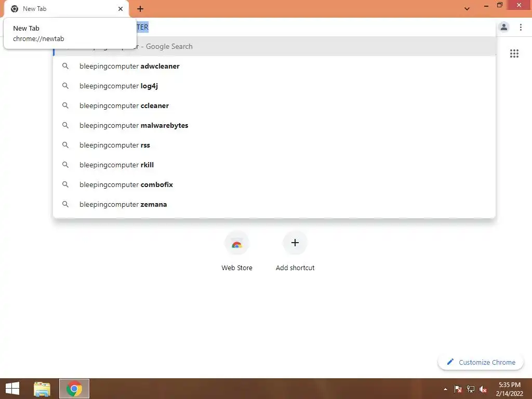Choose suggestion bleepingcomputer combofix
The height and width of the screenshot is (399, 532).
click(274, 184)
